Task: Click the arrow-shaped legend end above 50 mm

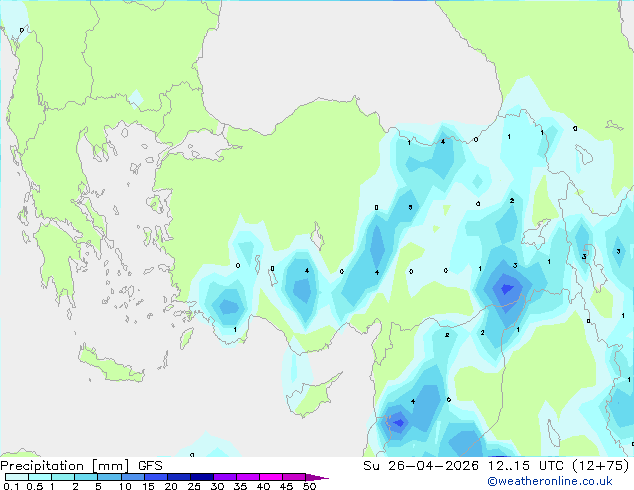Action: [x=317, y=477]
